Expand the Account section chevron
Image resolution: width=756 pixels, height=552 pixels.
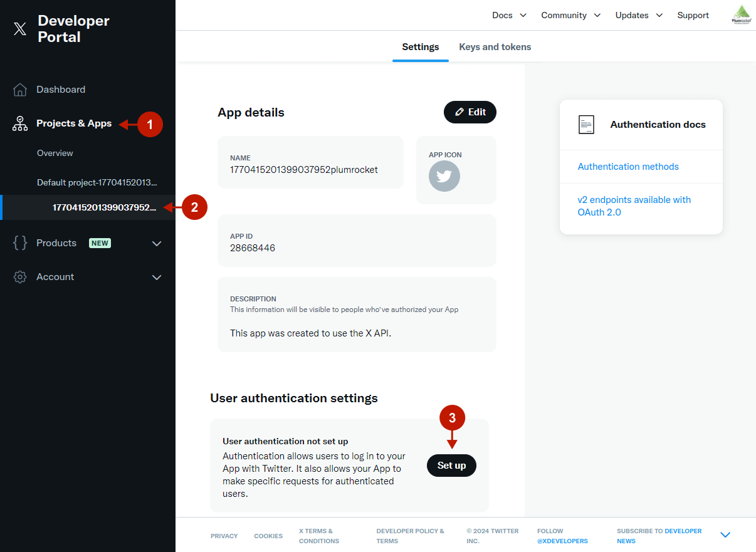click(x=157, y=277)
